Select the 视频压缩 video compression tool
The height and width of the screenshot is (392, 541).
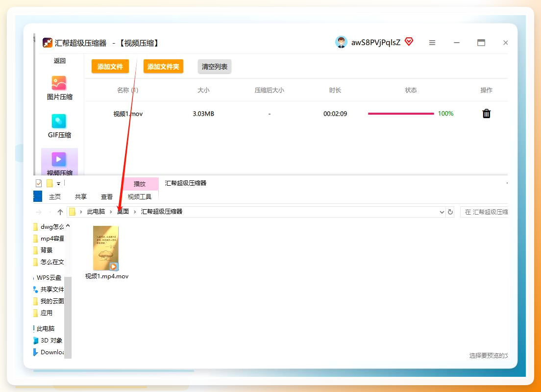(x=59, y=163)
